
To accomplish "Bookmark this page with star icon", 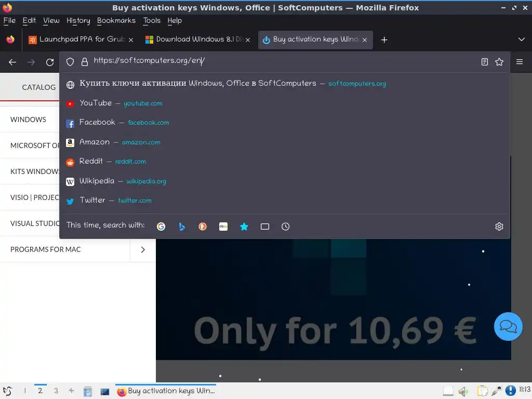I will [499, 62].
